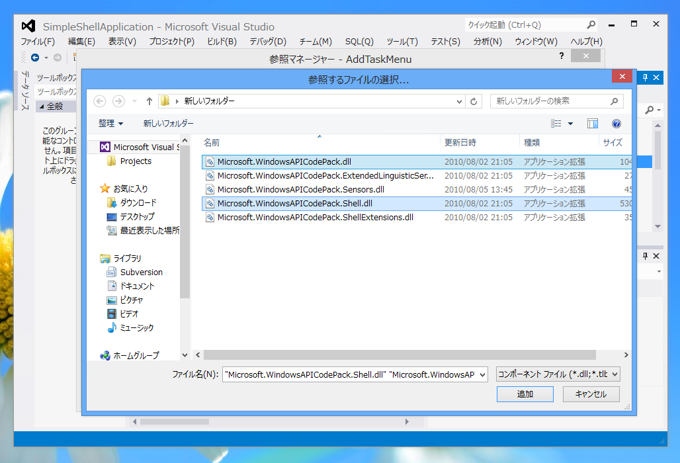Open the Projects folder in navigation tree
The width and height of the screenshot is (680, 463).
pos(129,161)
